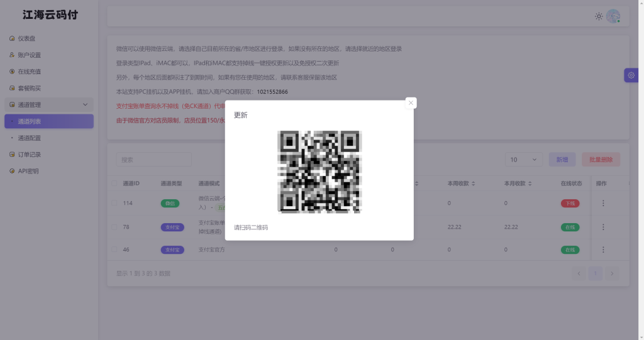Click the 套餐购买 sidebar icon
This screenshot has width=644, height=340.
pos(12,88)
